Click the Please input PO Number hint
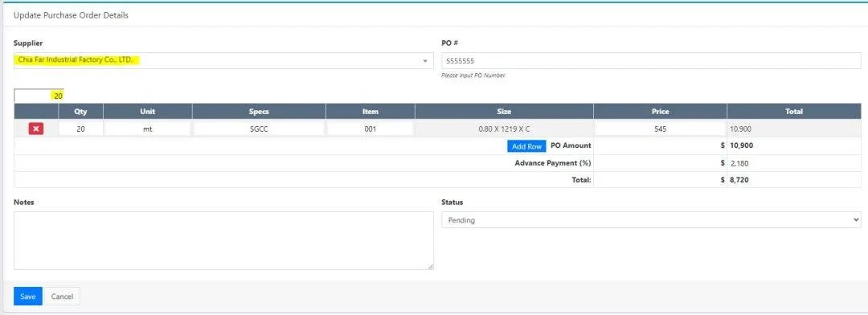Image resolution: width=868 pixels, height=315 pixels. 473,76
